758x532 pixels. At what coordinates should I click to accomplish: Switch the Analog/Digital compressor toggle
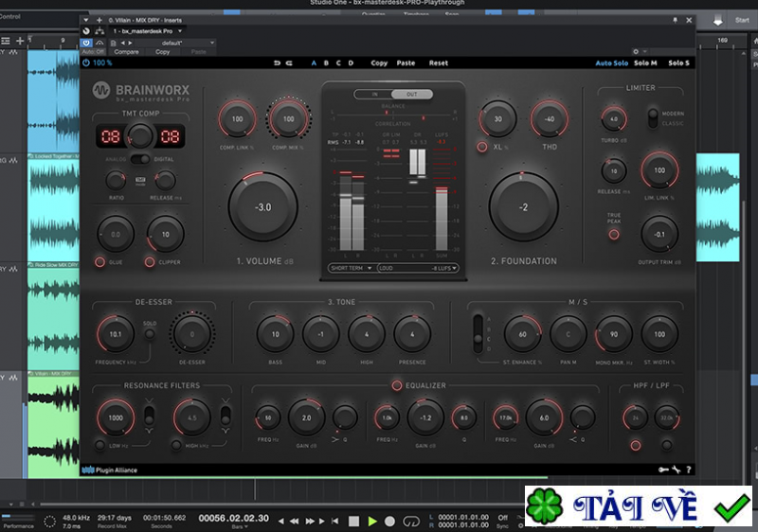[139, 159]
